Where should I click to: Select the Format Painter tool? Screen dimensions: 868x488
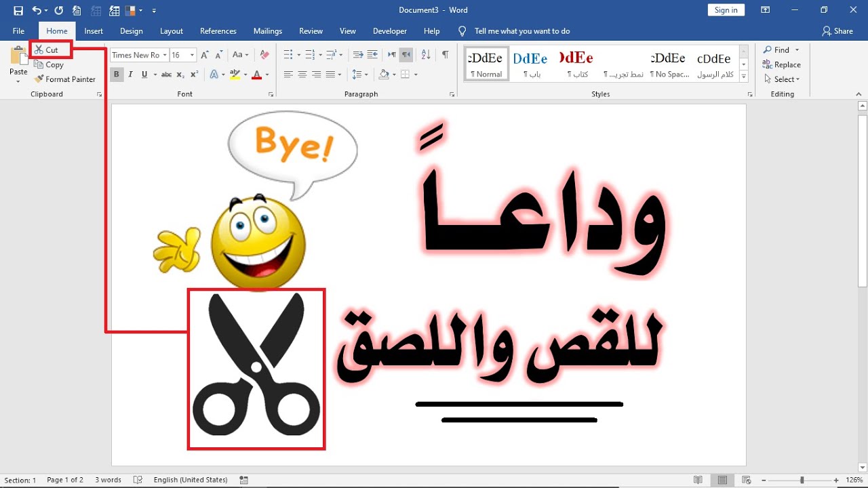(x=65, y=79)
